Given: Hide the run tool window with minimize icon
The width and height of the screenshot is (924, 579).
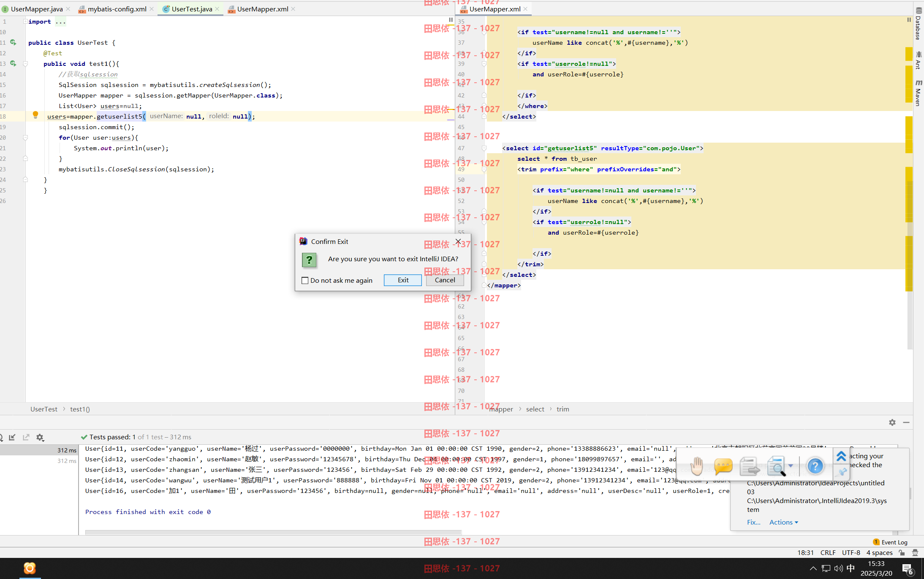Looking at the screenshot, I should 906,422.
